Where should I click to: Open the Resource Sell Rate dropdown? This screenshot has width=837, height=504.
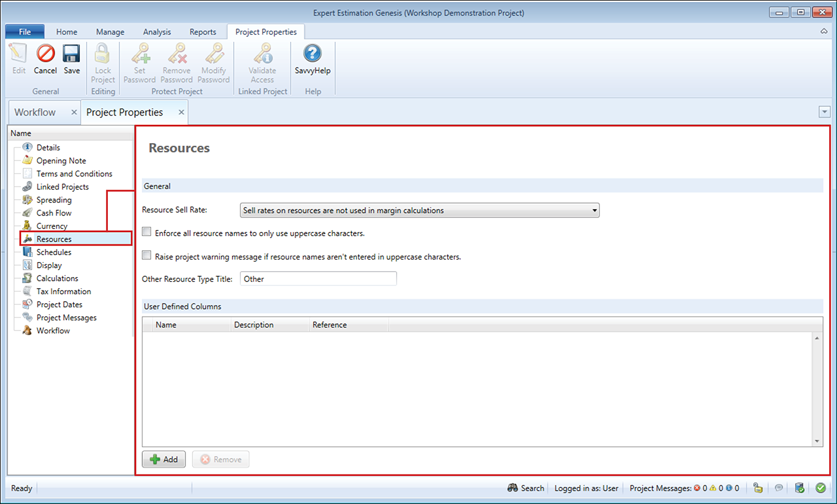[x=420, y=210]
